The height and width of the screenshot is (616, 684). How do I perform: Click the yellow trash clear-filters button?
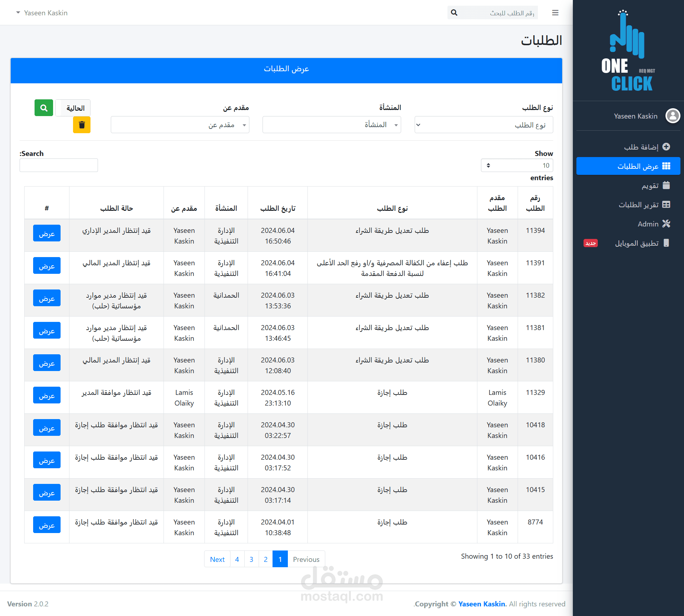[x=82, y=125]
